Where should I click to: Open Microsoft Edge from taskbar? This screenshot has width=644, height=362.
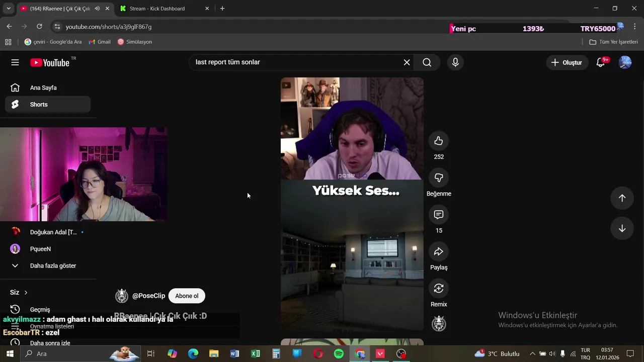pos(193,353)
